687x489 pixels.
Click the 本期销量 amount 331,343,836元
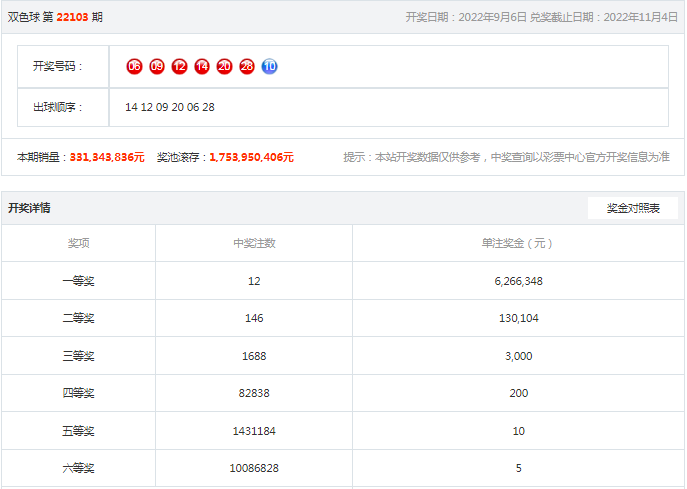tap(107, 157)
